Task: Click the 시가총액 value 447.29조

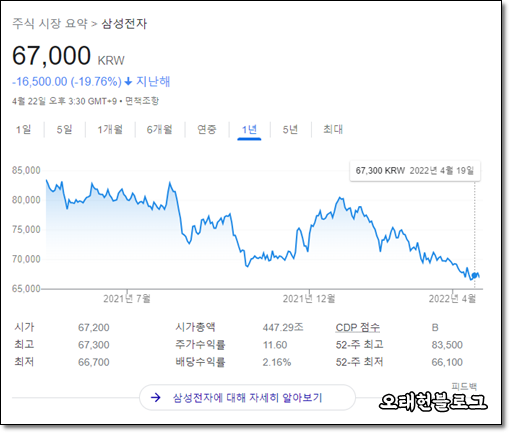Action: (x=283, y=327)
